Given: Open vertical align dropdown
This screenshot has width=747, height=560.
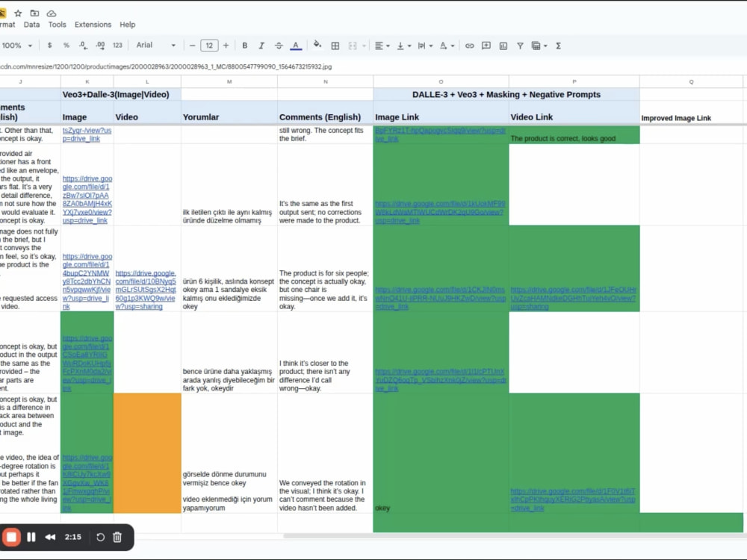Looking at the screenshot, I should click(403, 46).
